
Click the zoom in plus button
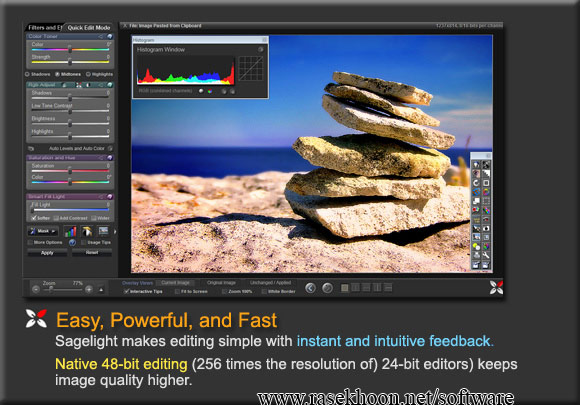coord(89,289)
